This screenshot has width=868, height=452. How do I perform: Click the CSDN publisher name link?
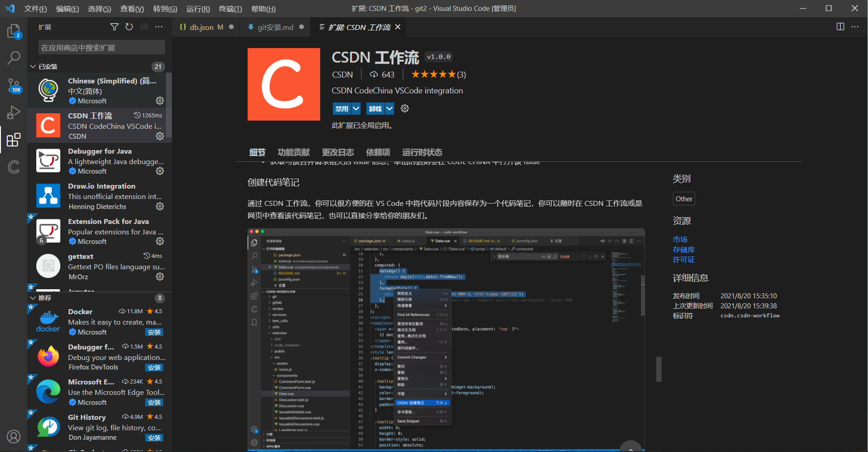[342, 74]
